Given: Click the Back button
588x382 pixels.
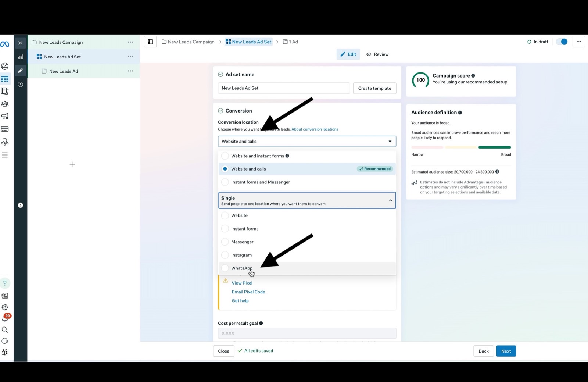Looking at the screenshot, I should click(x=484, y=351).
